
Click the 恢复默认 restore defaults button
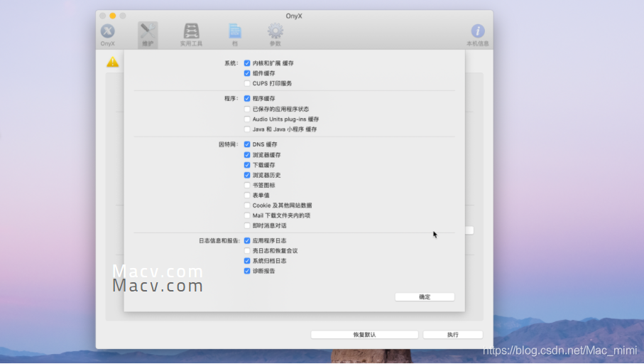tap(364, 335)
